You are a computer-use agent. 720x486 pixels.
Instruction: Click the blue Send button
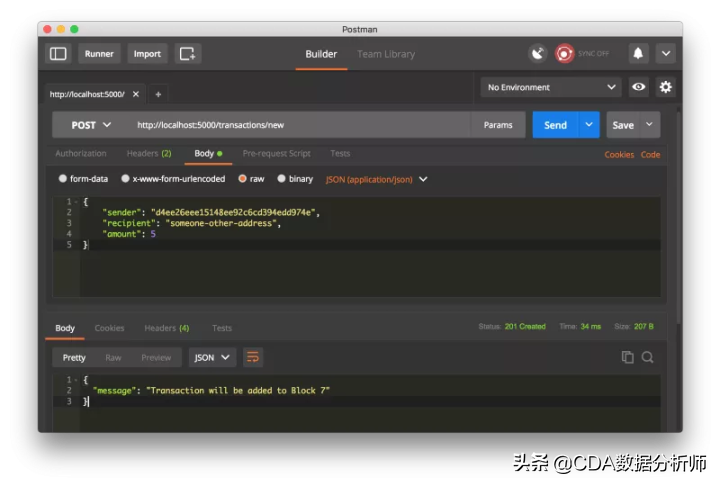555,124
